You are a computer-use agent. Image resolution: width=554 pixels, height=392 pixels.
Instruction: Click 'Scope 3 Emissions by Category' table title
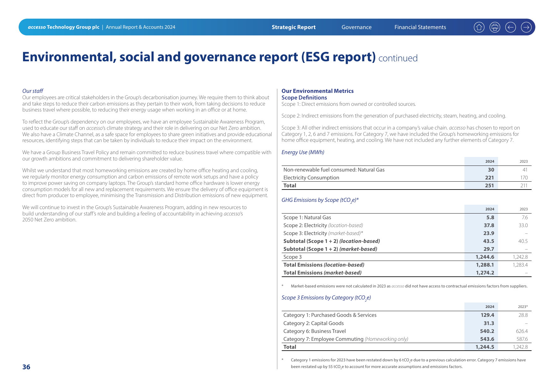326,298
